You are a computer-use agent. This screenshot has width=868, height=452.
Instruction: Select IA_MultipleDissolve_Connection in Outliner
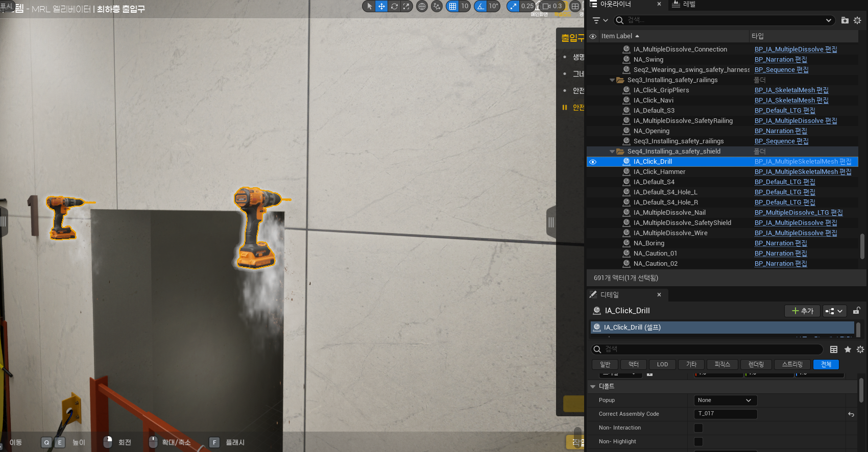[680, 49]
